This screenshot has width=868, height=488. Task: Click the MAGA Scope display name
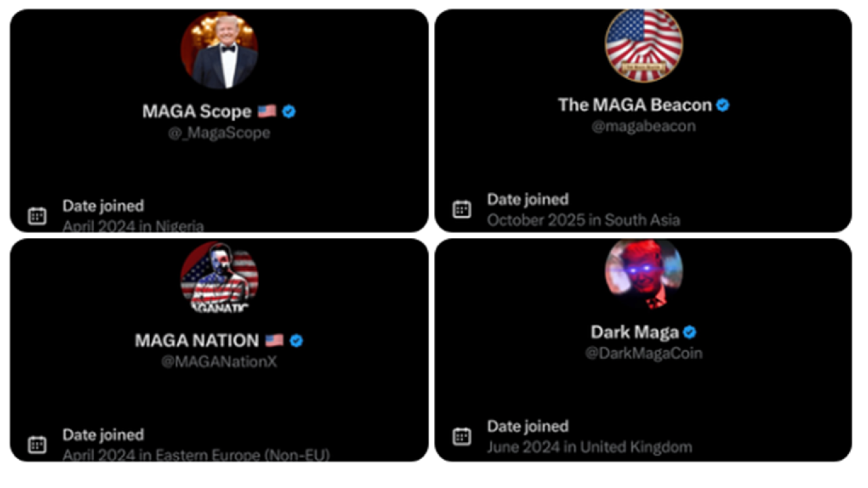coord(197,112)
